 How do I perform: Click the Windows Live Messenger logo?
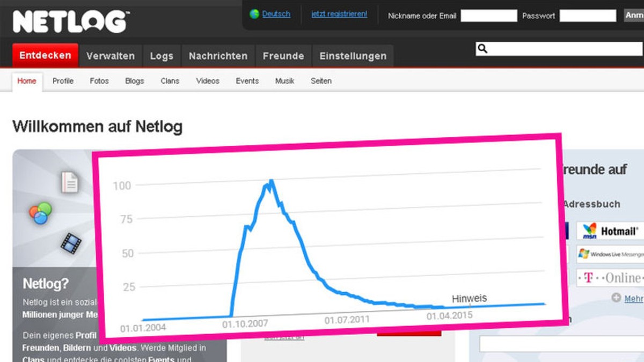click(x=610, y=254)
